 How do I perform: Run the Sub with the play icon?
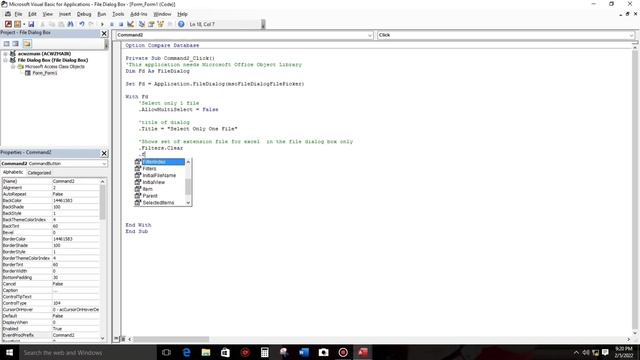(102, 24)
